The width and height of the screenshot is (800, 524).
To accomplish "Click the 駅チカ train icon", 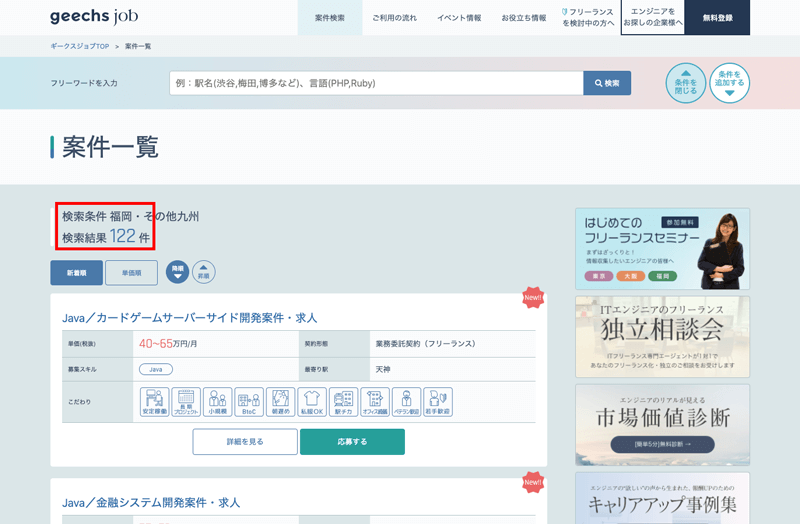I will coord(343,402).
